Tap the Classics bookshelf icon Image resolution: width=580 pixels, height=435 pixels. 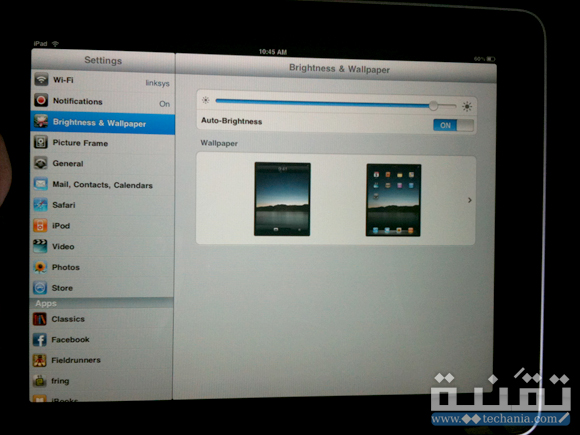pos(40,318)
